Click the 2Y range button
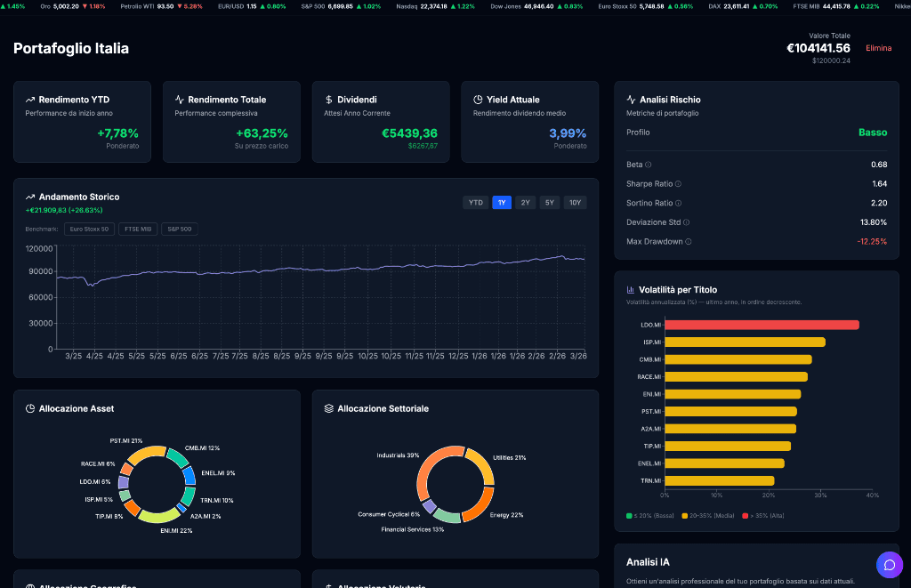 526,202
